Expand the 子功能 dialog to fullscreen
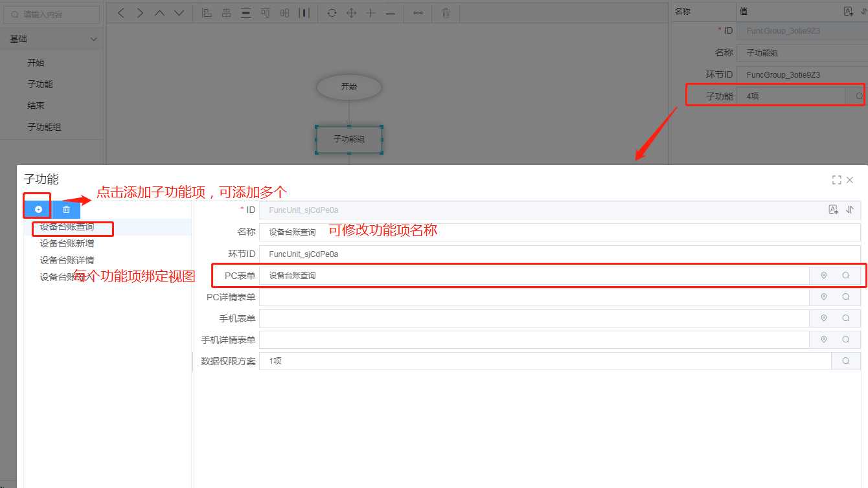The image size is (868, 488). click(x=836, y=180)
